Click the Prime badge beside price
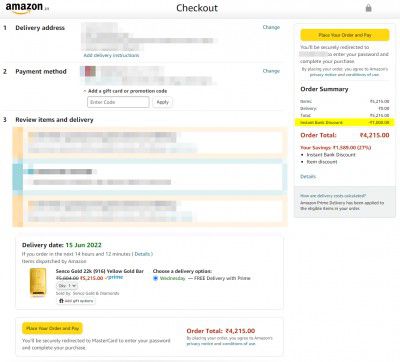 [115, 277]
